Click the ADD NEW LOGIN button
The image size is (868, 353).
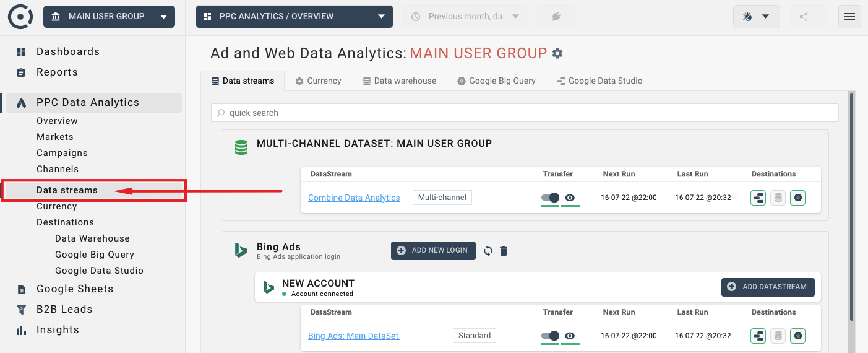coord(433,250)
